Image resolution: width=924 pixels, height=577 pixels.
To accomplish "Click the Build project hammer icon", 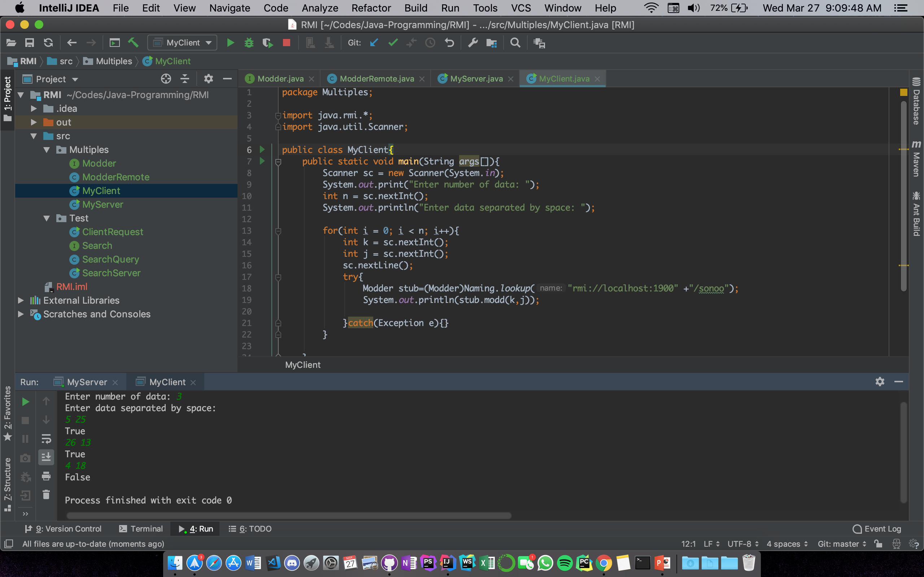I will (133, 43).
